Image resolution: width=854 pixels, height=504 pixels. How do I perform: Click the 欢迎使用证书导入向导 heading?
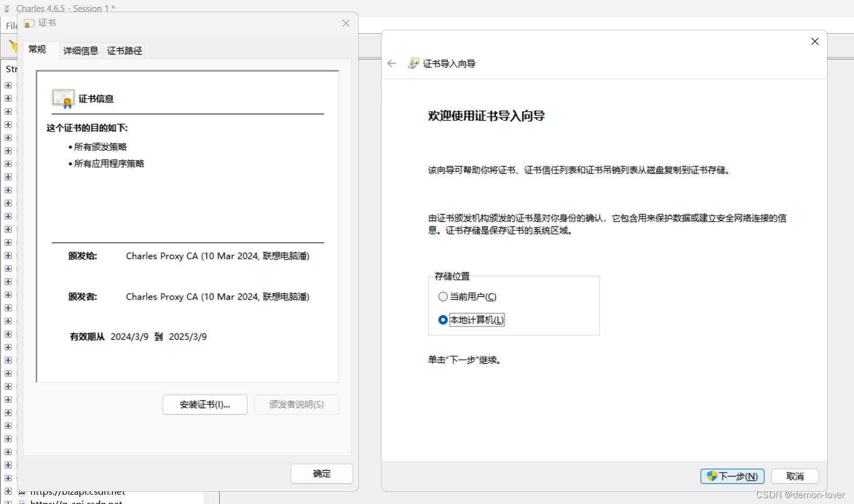point(486,116)
